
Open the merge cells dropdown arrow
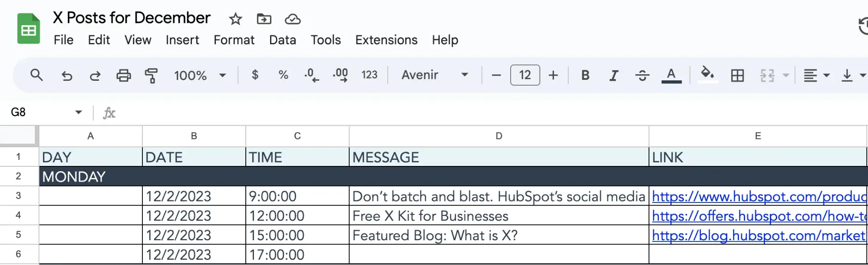[x=786, y=75]
